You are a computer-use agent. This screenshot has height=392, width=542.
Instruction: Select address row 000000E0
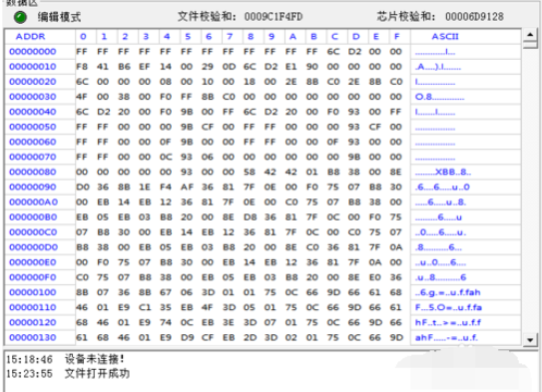(x=33, y=262)
